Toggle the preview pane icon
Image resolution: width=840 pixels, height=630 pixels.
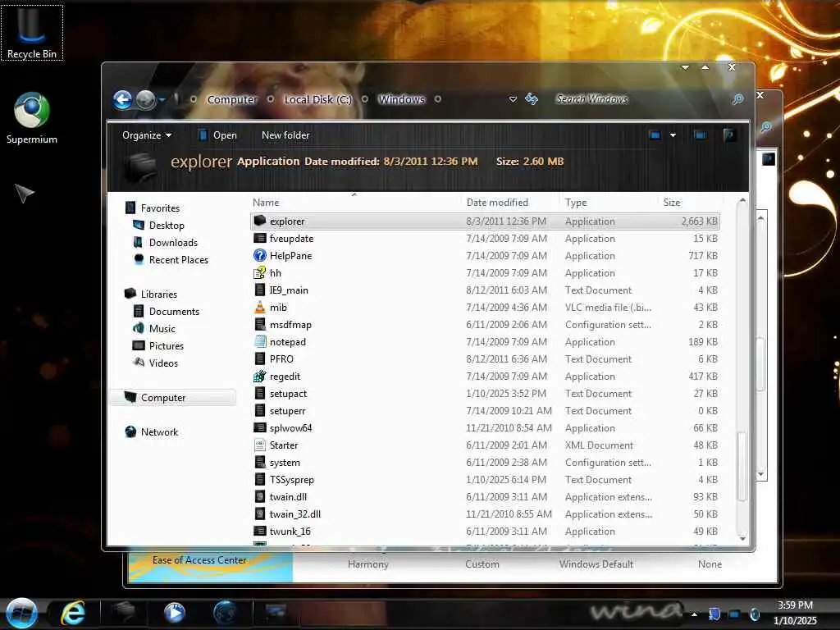[700, 135]
